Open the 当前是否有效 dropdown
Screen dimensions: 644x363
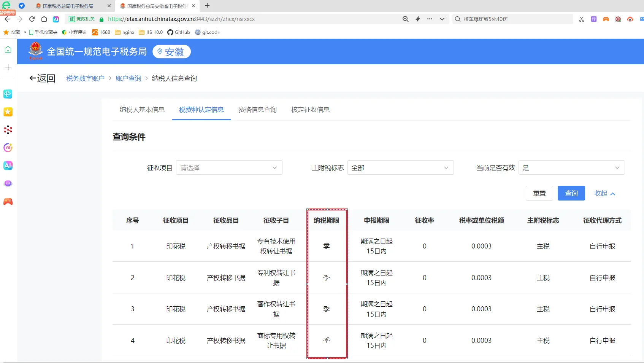pos(572,168)
